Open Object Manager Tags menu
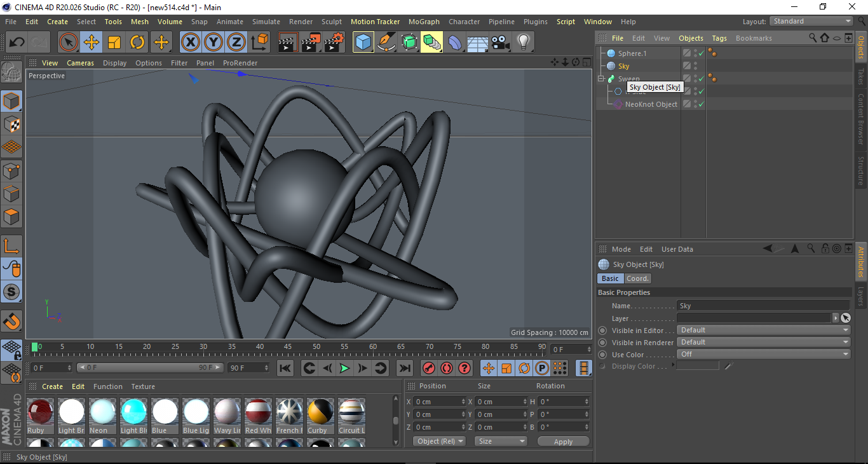Viewport: 868px width, 464px height. pyautogui.click(x=719, y=38)
